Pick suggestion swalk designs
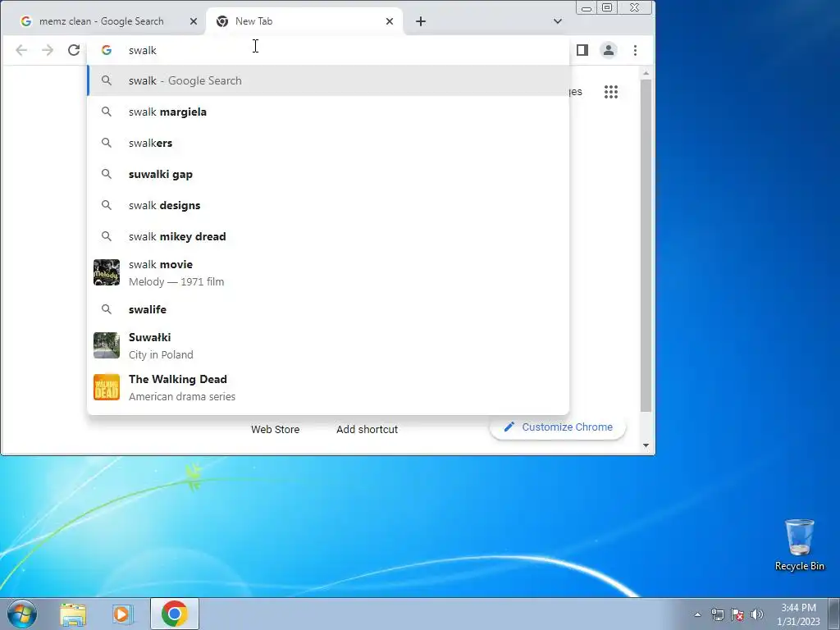The width and height of the screenshot is (840, 630). (x=328, y=204)
